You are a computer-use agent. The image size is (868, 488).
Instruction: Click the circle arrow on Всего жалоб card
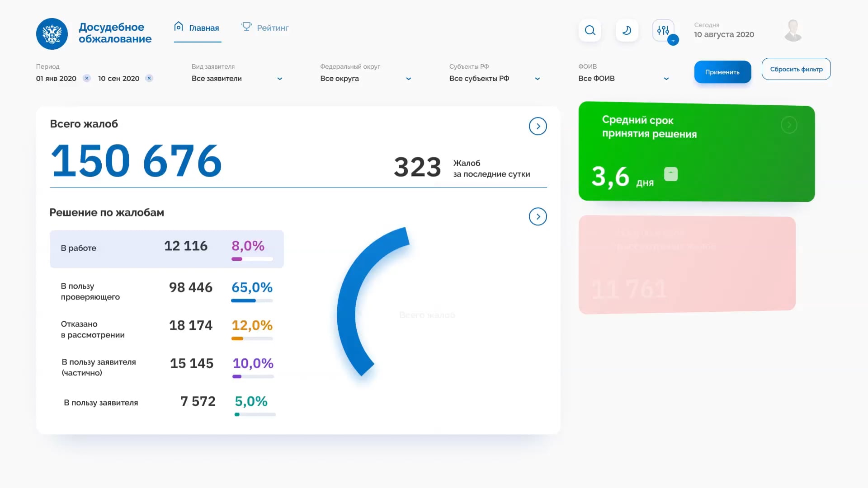point(538,126)
